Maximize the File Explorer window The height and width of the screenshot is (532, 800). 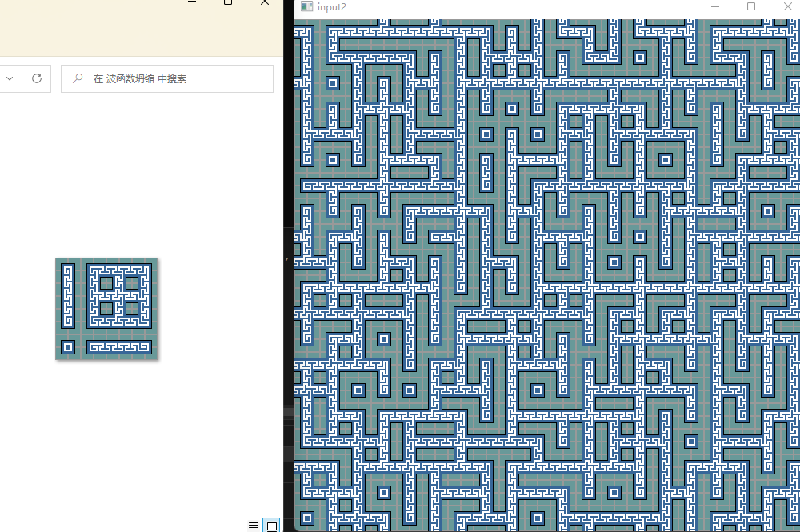click(x=228, y=3)
